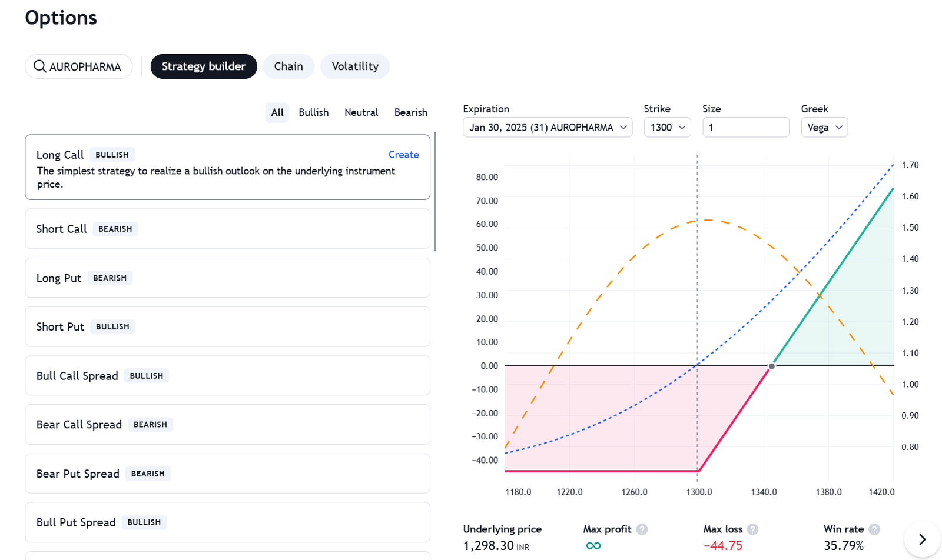
Task: Click the Win rate help icon
Action: [874, 529]
